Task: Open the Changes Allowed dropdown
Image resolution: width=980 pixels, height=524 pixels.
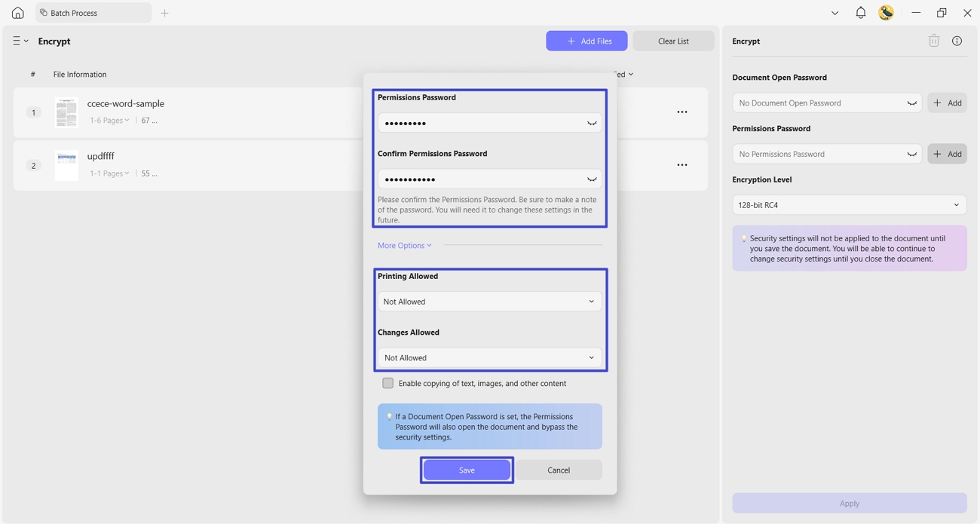Action: click(x=490, y=358)
